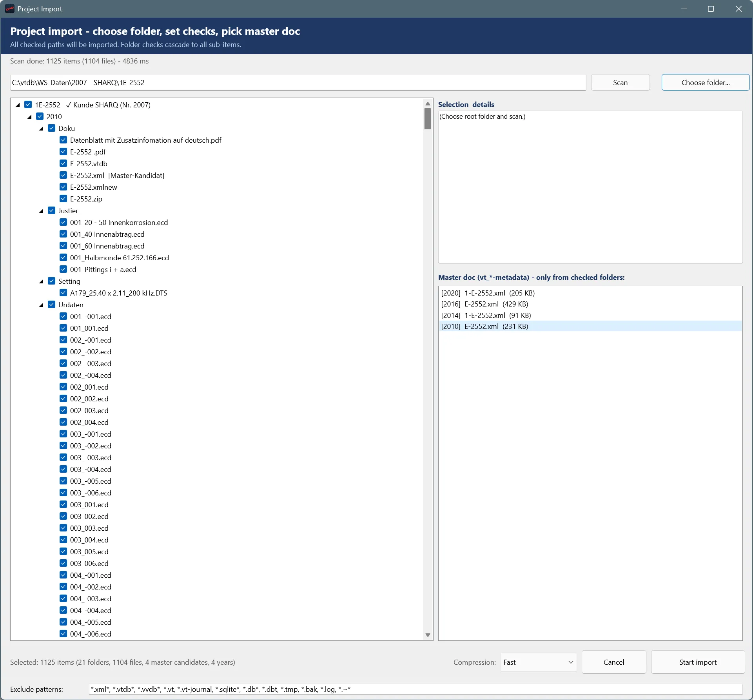Viewport: 753px width, 700px height.
Task: Open the Choose folder dialog
Action: tap(705, 82)
